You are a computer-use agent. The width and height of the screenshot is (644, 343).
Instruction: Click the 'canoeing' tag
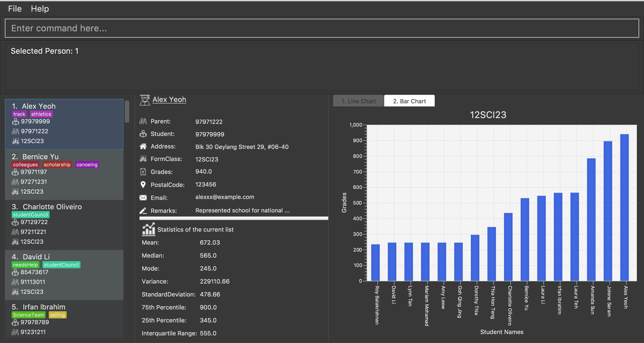pyautogui.click(x=87, y=165)
